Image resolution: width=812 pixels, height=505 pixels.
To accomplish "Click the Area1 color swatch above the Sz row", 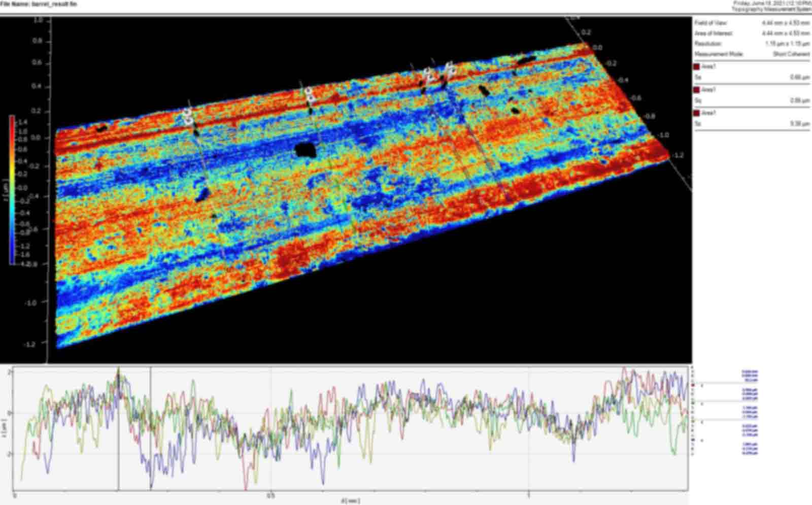I will (697, 113).
